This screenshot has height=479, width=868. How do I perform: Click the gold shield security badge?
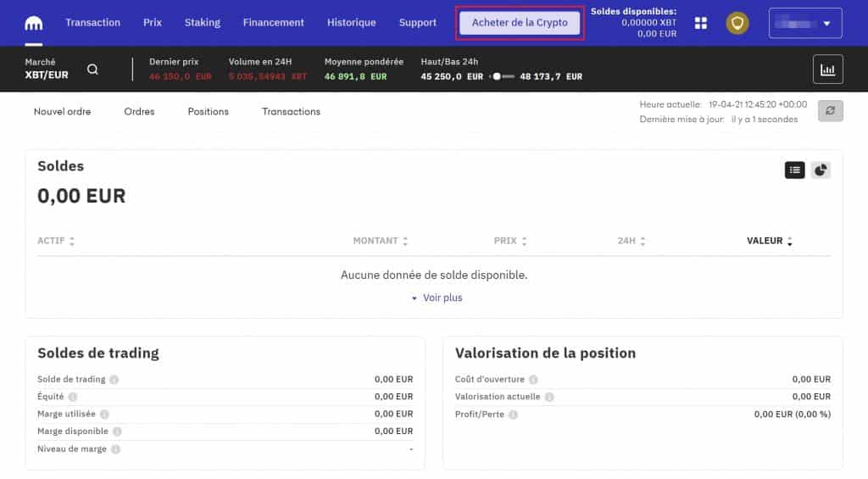(737, 23)
